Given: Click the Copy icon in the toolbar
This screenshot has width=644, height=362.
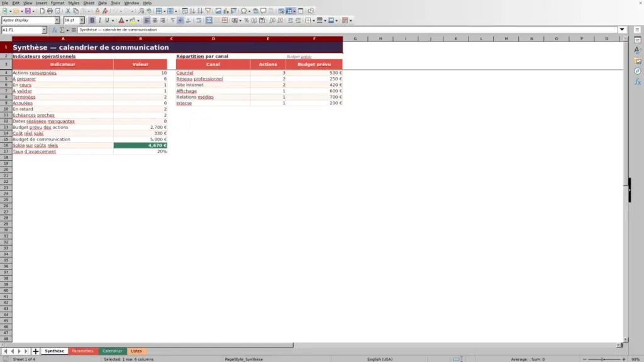Looking at the screenshot, I should (x=75, y=11).
